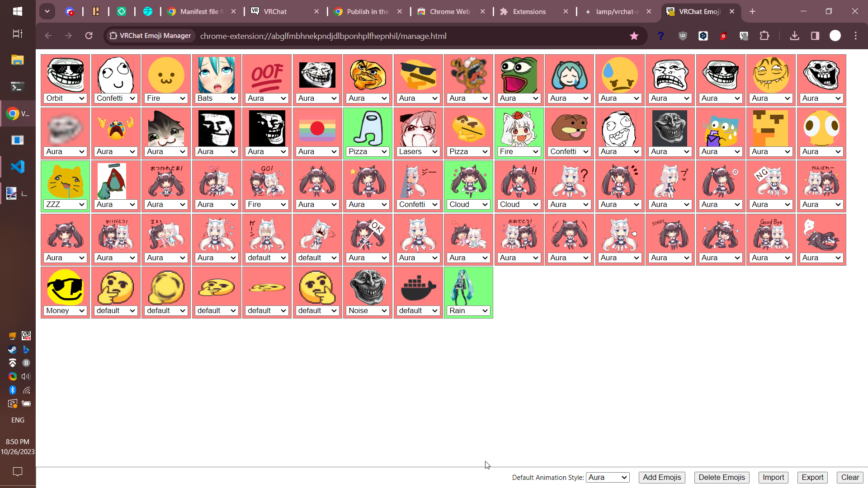This screenshot has height=488, width=868.
Task: Switch to the Chrome Web Store tab
Action: (449, 12)
